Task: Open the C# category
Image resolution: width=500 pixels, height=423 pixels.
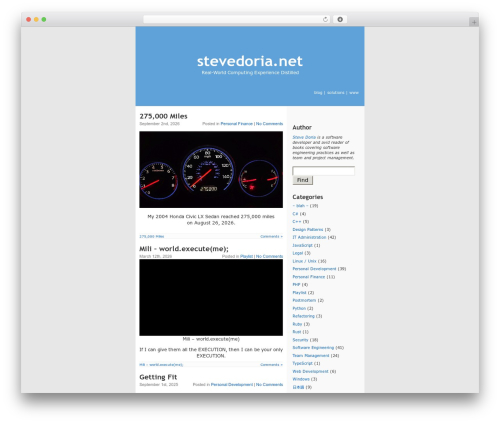Action: pyautogui.click(x=295, y=214)
